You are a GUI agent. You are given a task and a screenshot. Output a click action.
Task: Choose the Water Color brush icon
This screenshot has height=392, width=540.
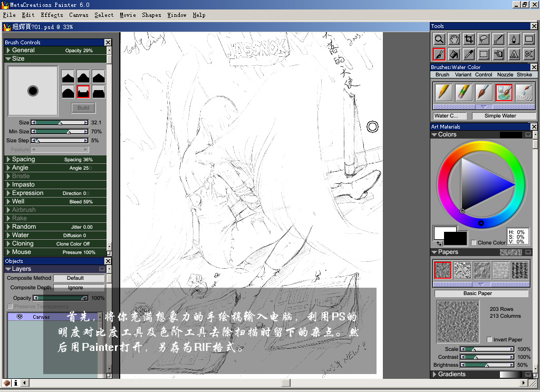pos(504,92)
